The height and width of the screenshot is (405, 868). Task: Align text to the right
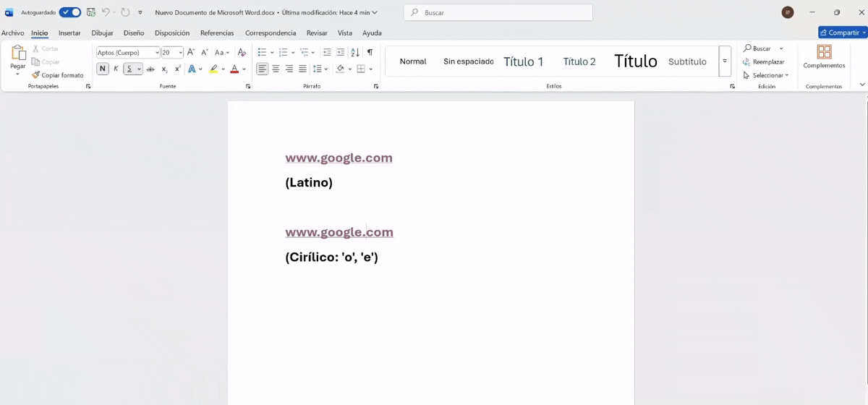pos(289,69)
